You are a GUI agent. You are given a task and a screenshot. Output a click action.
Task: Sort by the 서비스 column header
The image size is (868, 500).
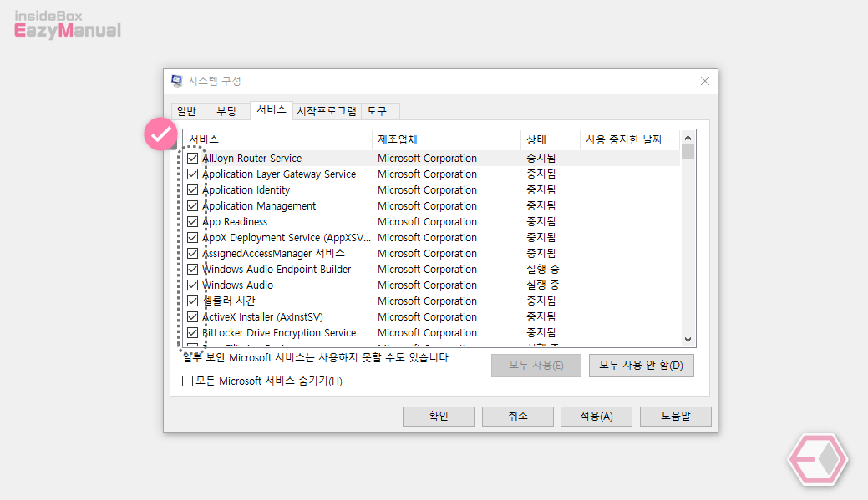point(278,140)
